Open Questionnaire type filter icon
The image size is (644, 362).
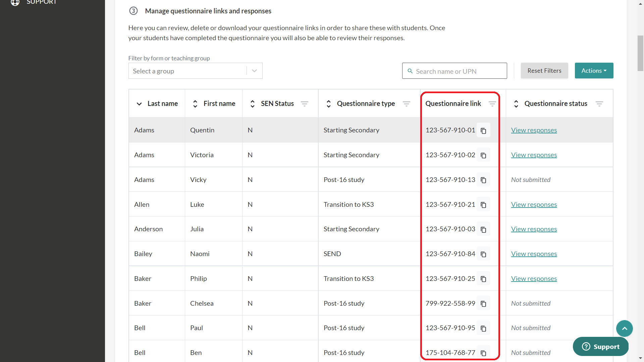pyautogui.click(x=406, y=104)
